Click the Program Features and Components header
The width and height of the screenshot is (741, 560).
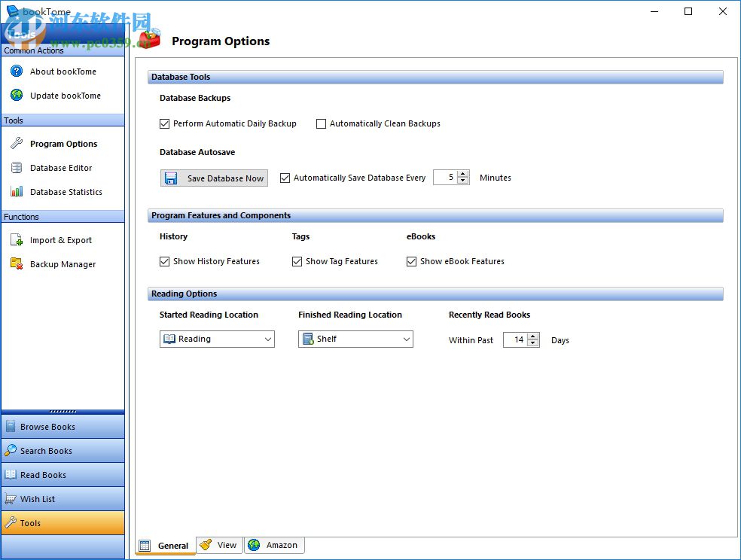435,215
